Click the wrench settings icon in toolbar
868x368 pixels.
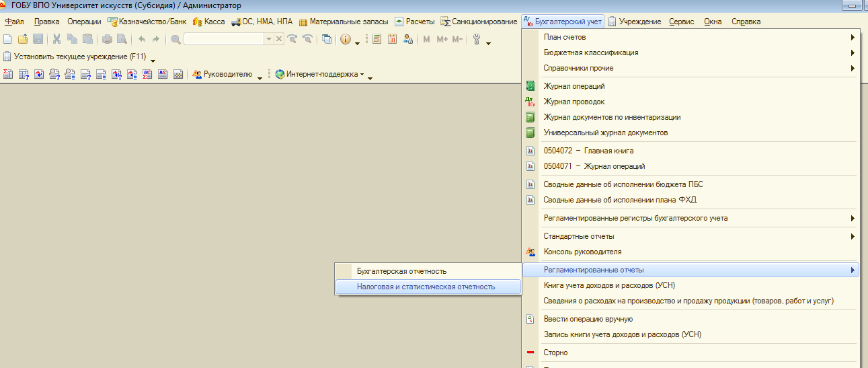[477, 39]
